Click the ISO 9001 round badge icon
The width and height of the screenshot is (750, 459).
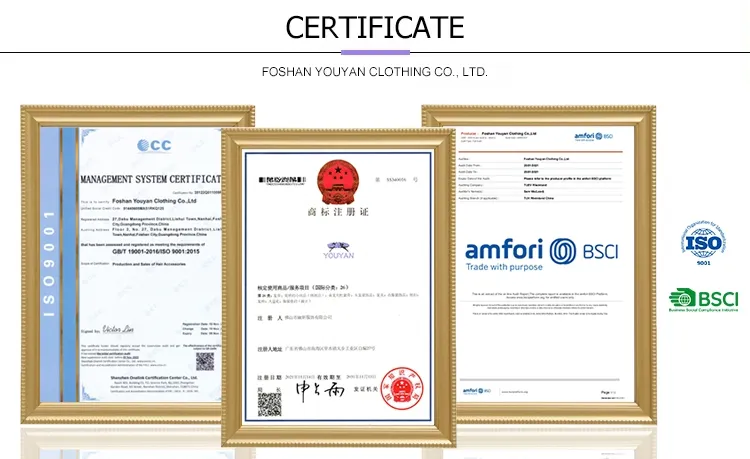tap(704, 243)
